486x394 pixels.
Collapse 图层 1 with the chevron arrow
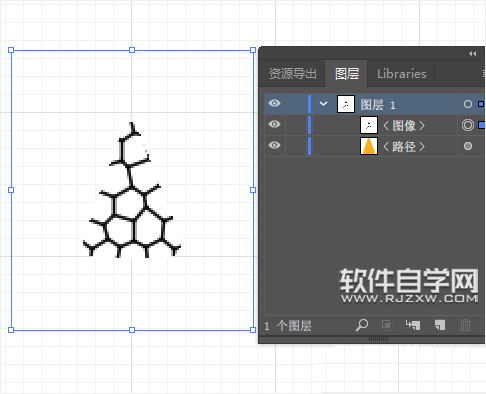pos(323,104)
